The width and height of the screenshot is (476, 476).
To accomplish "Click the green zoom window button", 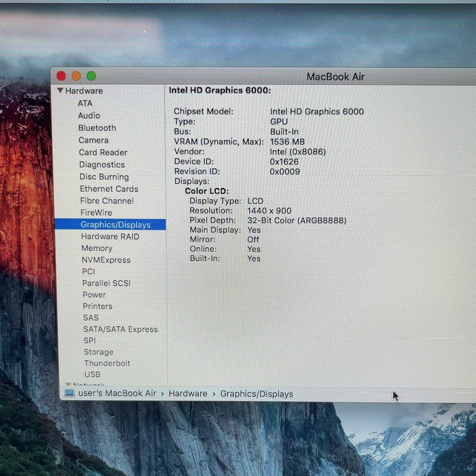I will [91, 76].
